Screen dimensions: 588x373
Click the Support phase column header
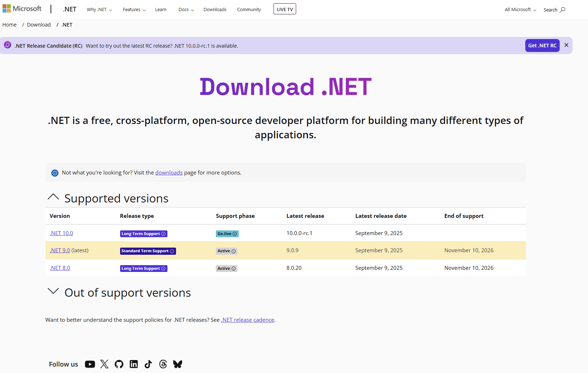coord(235,216)
